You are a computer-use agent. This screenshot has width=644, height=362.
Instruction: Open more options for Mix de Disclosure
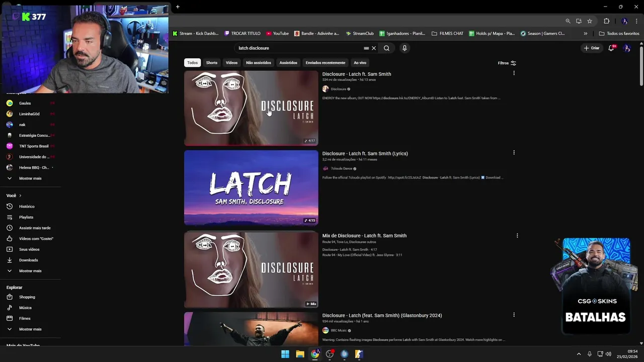click(x=517, y=235)
